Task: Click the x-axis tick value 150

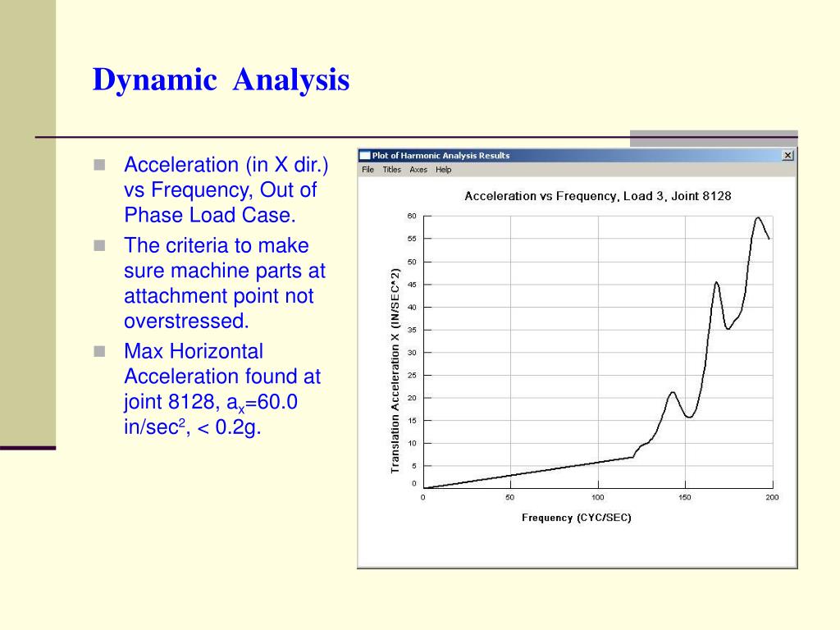Action: point(685,497)
